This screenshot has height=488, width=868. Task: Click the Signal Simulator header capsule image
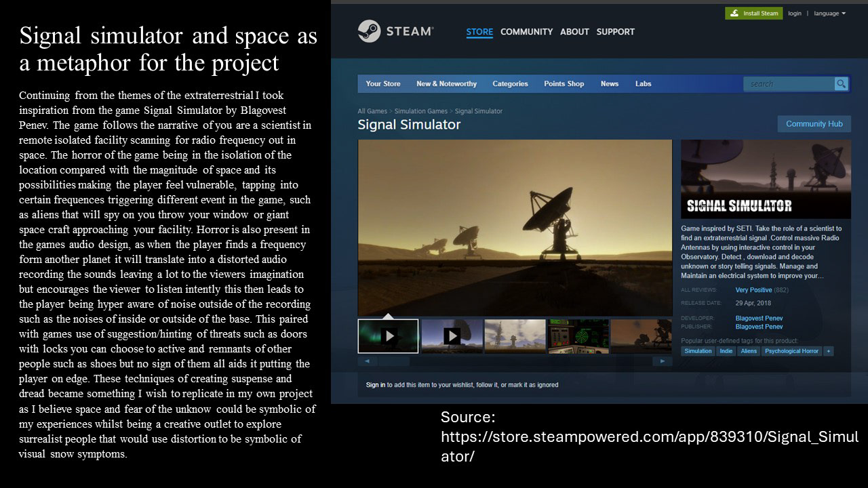coord(766,179)
